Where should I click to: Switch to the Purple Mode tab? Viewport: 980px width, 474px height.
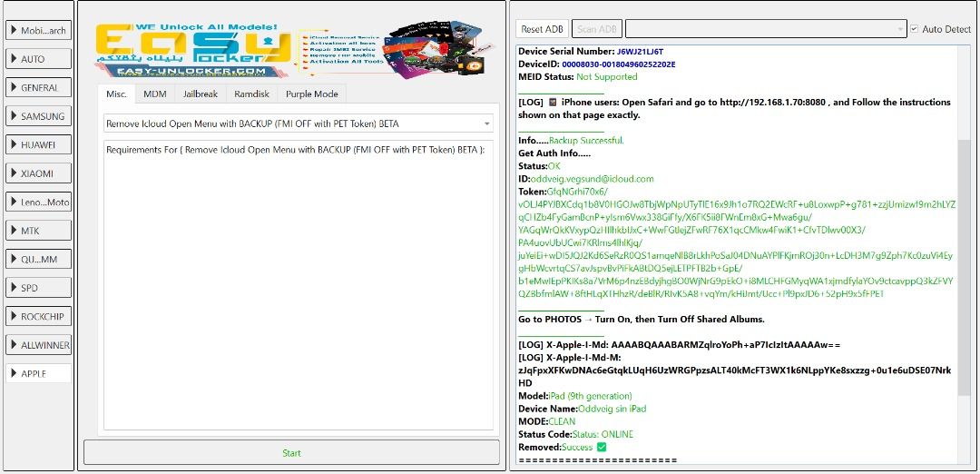[311, 94]
